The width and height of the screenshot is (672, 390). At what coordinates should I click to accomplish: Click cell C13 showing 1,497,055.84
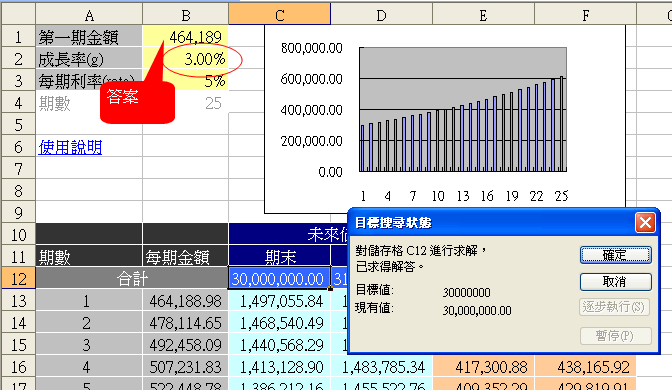(279, 301)
